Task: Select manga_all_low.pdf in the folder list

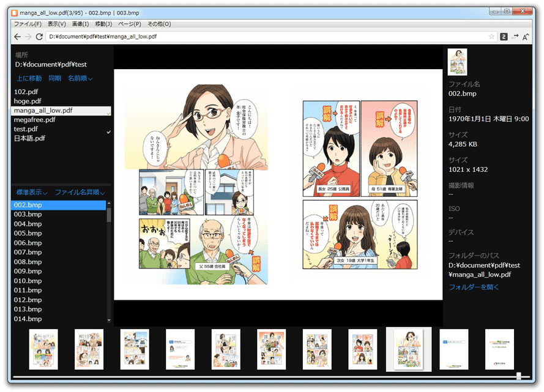Action: [x=61, y=111]
